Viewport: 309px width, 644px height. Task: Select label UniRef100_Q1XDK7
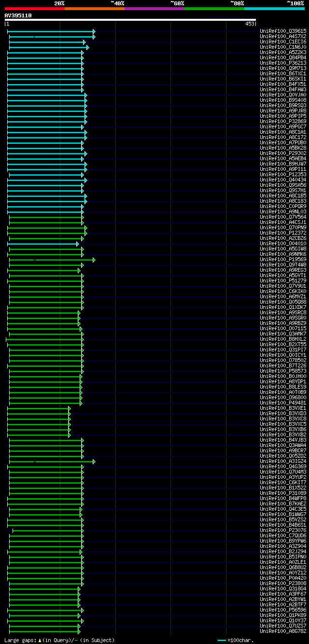(283, 307)
